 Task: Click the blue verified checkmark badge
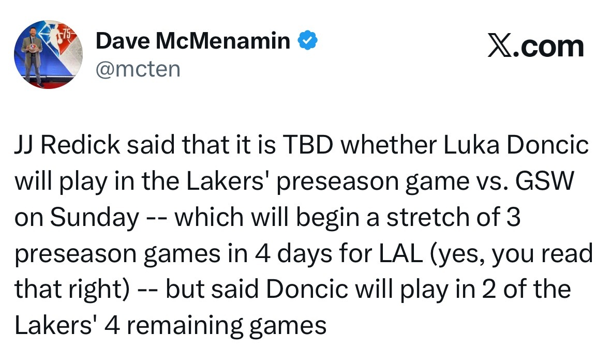click(x=308, y=40)
